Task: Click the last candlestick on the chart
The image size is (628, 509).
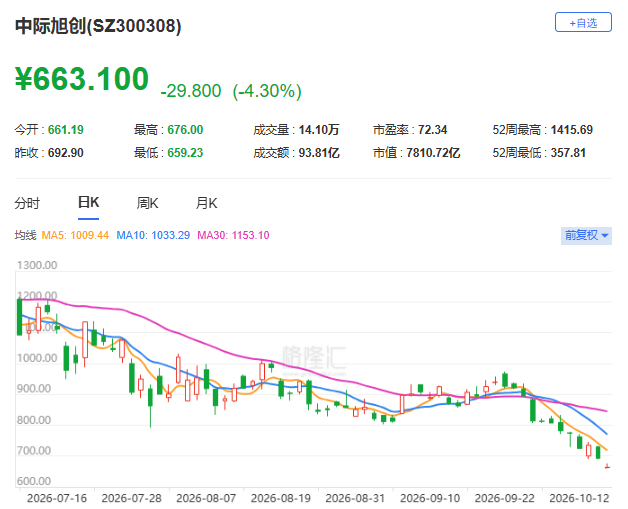Action: 608,466
